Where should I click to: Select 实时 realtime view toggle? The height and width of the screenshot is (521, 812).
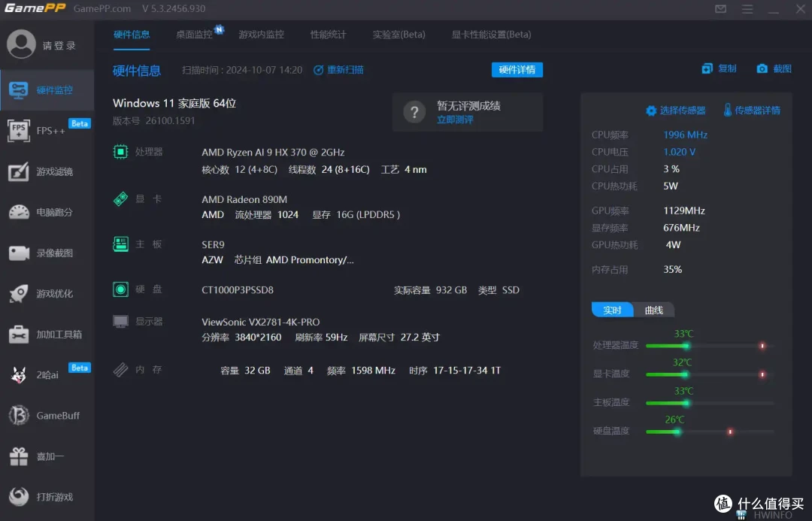[612, 310]
